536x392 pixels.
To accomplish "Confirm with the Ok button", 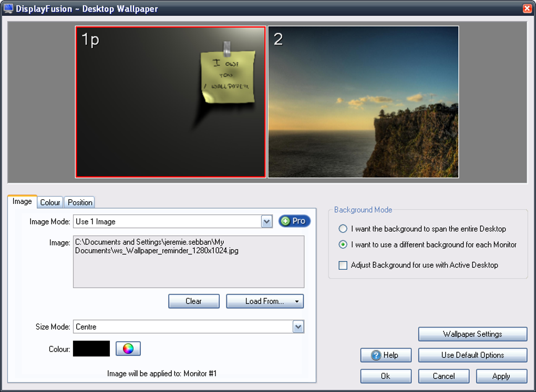I will pyautogui.click(x=386, y=376).
